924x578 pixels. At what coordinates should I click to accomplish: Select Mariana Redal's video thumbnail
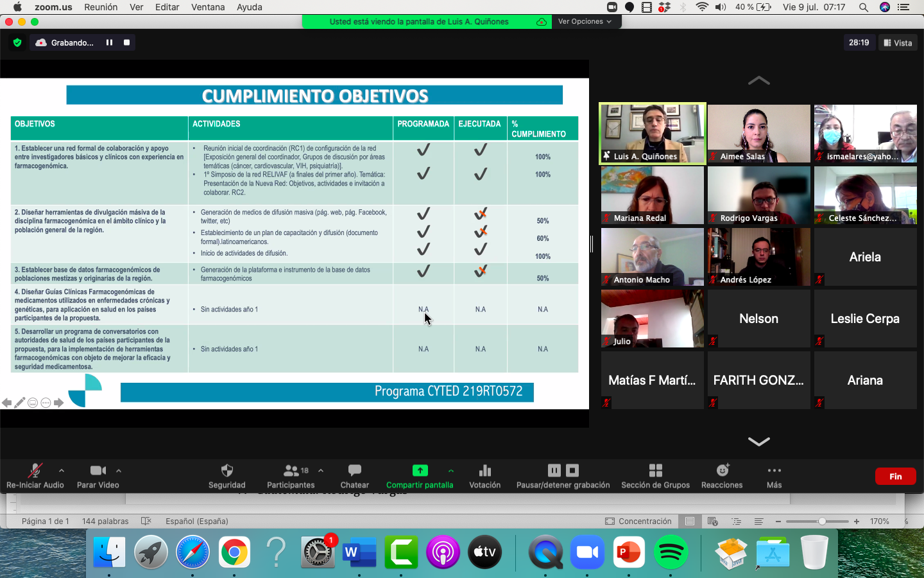click(652, 195)
